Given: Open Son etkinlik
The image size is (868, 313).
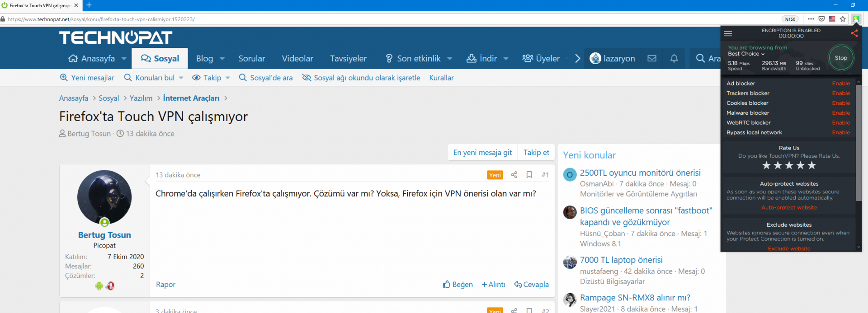Looking at the screenshot, I should (413, 58).
